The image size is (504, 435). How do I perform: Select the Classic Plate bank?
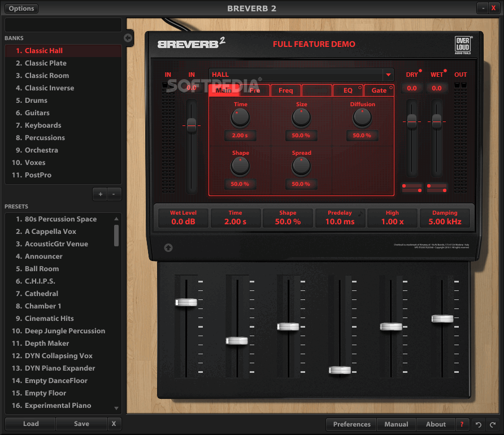coord(63,63)
